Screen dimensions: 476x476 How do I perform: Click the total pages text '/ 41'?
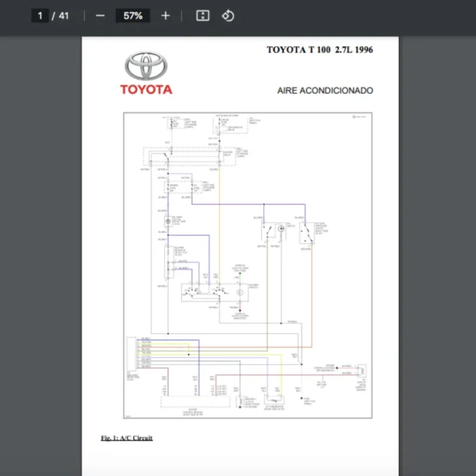60,16
